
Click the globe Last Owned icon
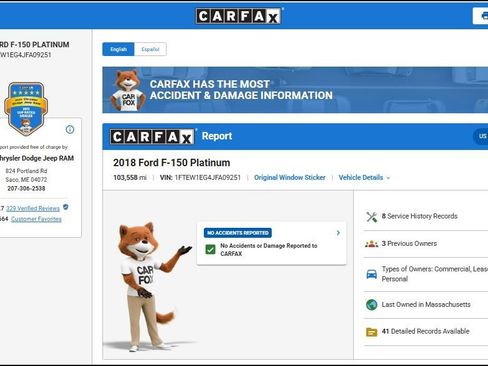(372, 305)
